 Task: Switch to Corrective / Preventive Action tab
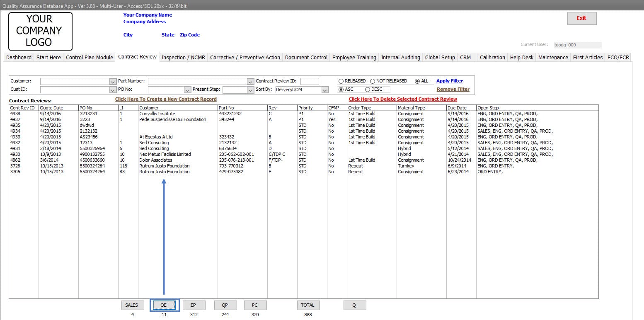coord(245,58)
